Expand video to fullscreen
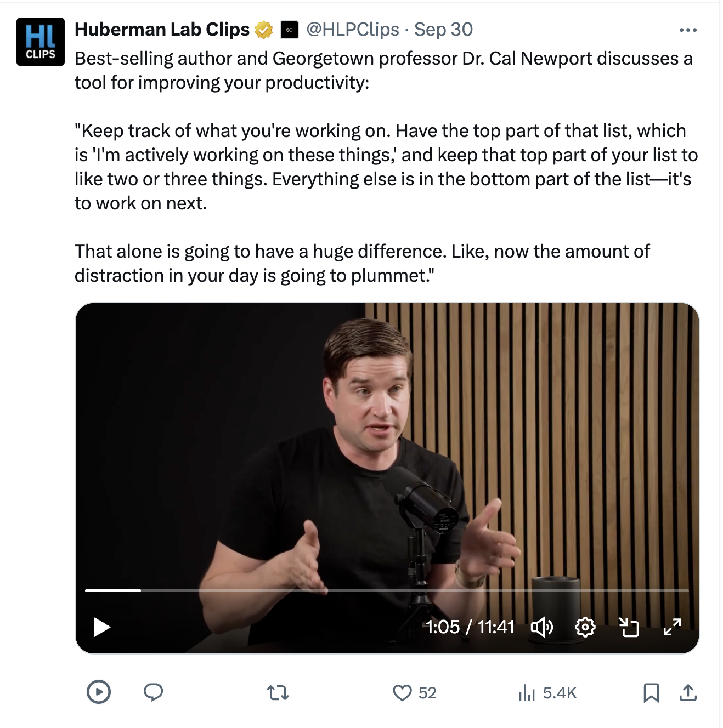The image size is (723, 728). 672,627
